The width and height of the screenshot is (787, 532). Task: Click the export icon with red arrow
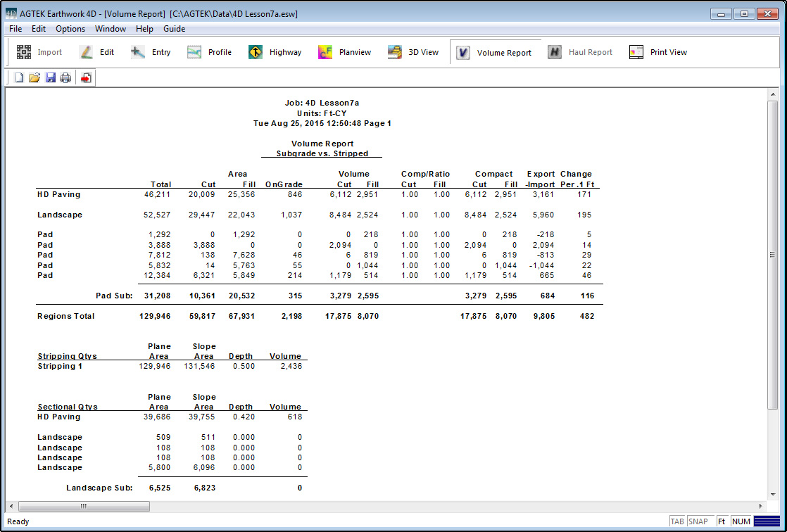click(x=86, y=78)
